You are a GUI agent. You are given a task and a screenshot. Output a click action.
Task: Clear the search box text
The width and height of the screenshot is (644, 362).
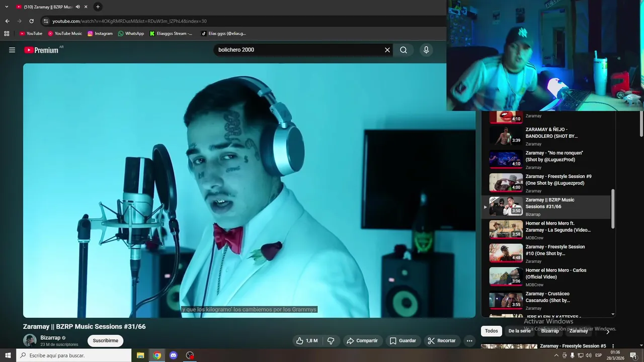[x=387, y=50]
